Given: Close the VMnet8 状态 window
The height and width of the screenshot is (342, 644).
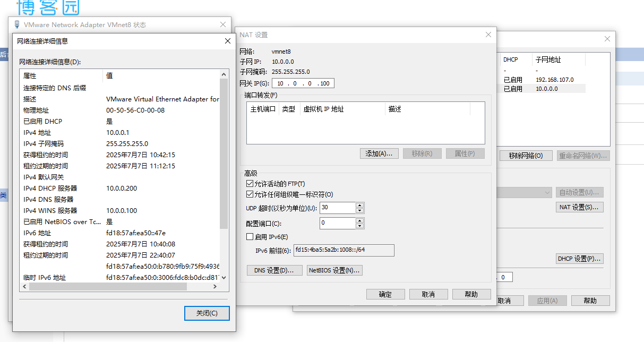Looking at the screenshot, I should [x=223, y=24].
